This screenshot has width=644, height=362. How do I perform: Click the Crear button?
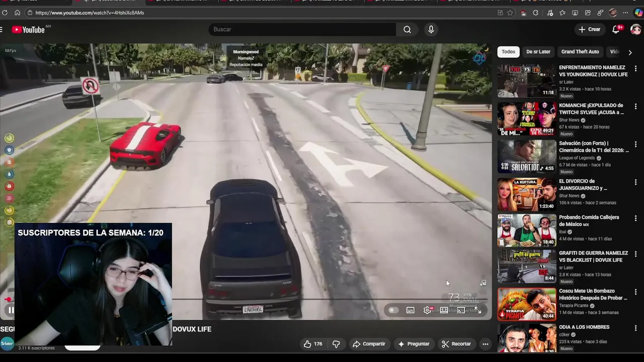click(589, 30)
